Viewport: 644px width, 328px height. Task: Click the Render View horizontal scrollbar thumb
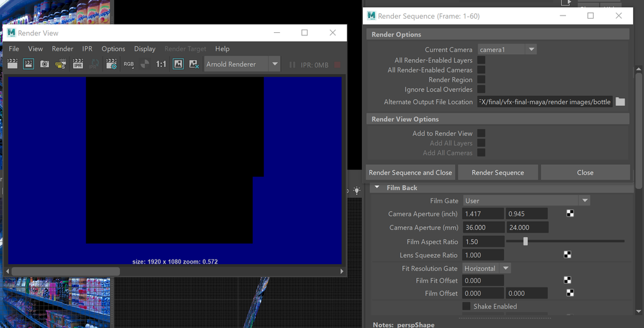point(66,271)
